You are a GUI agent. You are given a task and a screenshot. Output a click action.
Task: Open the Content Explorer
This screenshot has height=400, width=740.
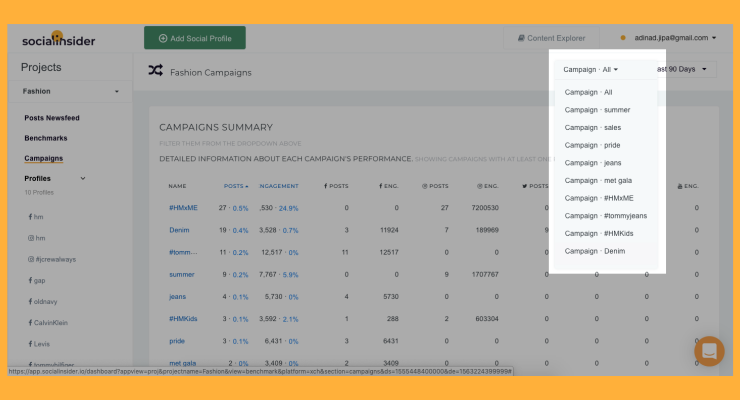(x=551, y=38)
